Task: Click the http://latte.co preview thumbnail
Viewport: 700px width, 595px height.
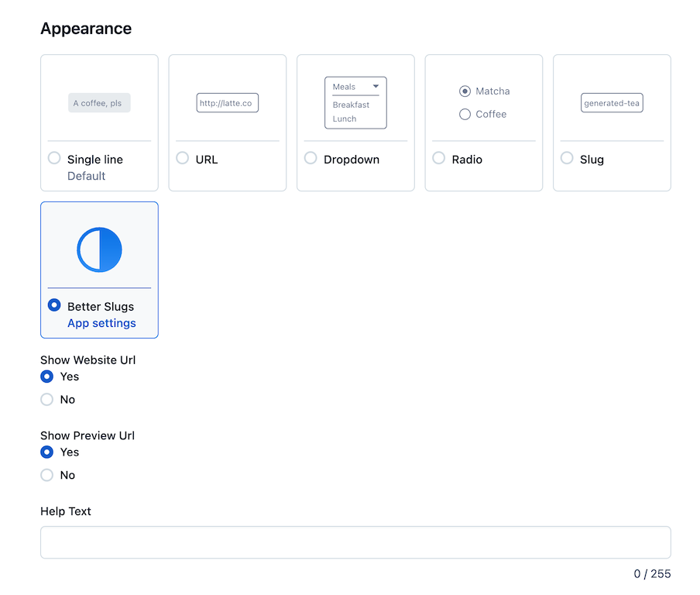Action: [x=227, y=103]
